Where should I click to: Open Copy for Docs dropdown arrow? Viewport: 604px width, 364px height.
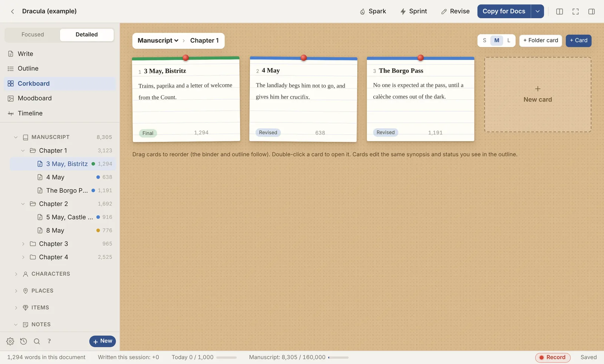click(538, 11)
